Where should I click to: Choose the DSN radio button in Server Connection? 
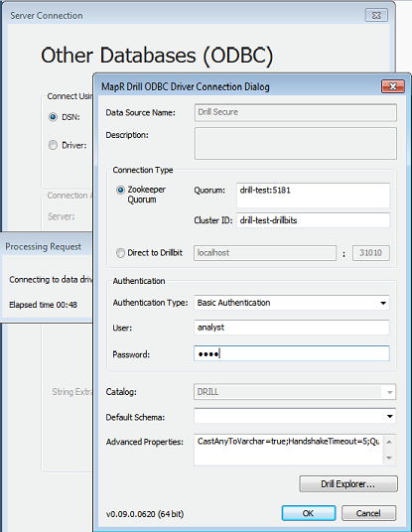(53, 117)
